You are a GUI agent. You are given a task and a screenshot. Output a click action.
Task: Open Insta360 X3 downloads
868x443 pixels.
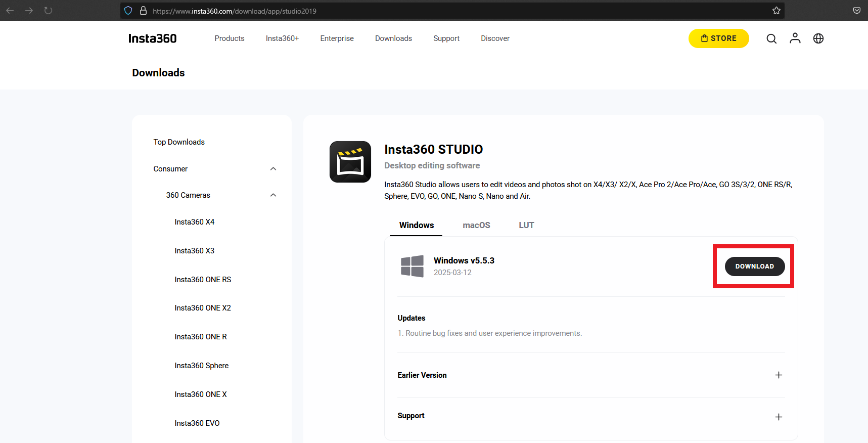pyautogui.click(x=195, y=251)
